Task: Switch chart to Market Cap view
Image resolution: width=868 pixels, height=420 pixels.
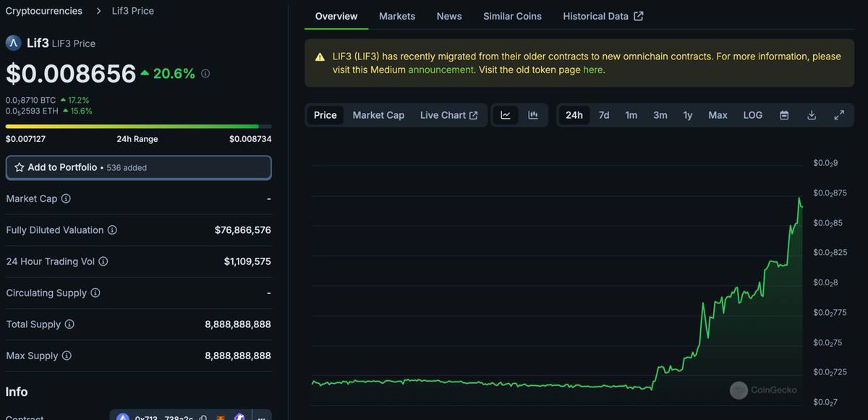Action: pos(378,115)
